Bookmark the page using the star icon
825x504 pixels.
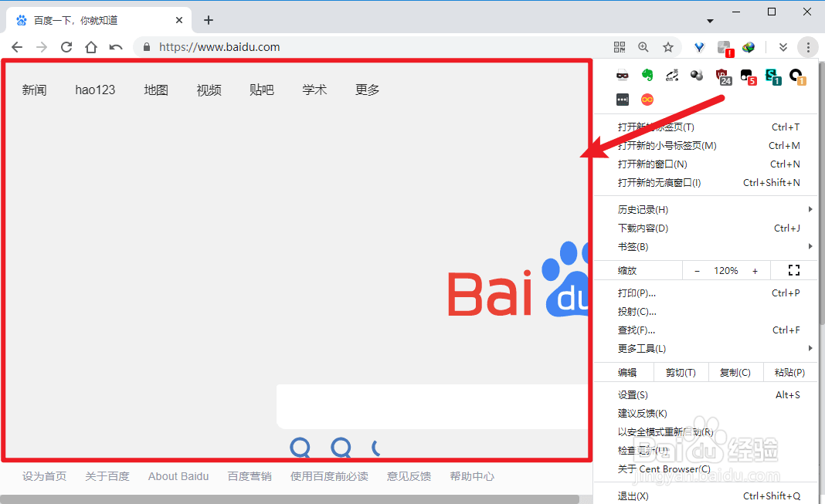(668, 47)
